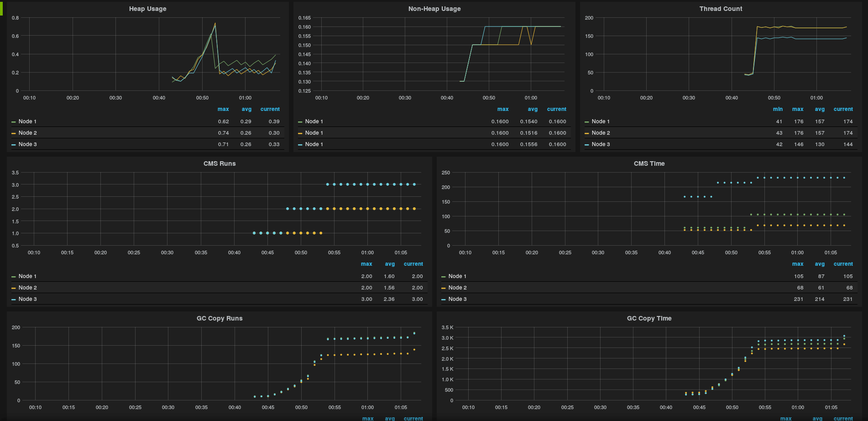
Task: Toggle Node 1 series in Heap Usage legend
Action: click(x=27, y=121)
